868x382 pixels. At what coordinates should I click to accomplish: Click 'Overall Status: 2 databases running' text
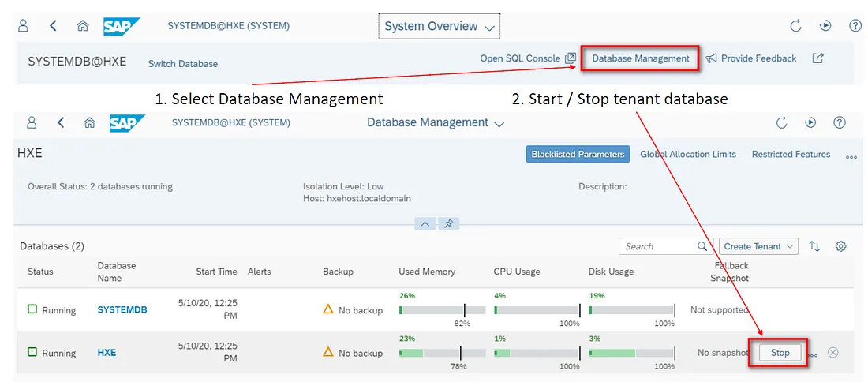pyautogui.click(x=100, y=186)
